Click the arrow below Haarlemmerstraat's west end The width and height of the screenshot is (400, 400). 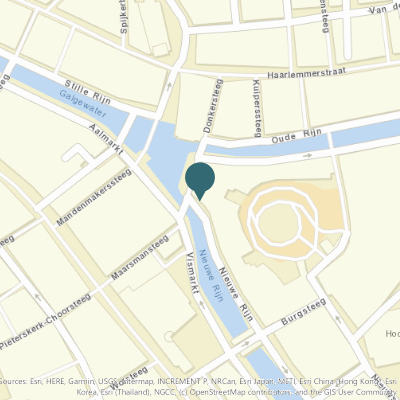pos(169,86)
